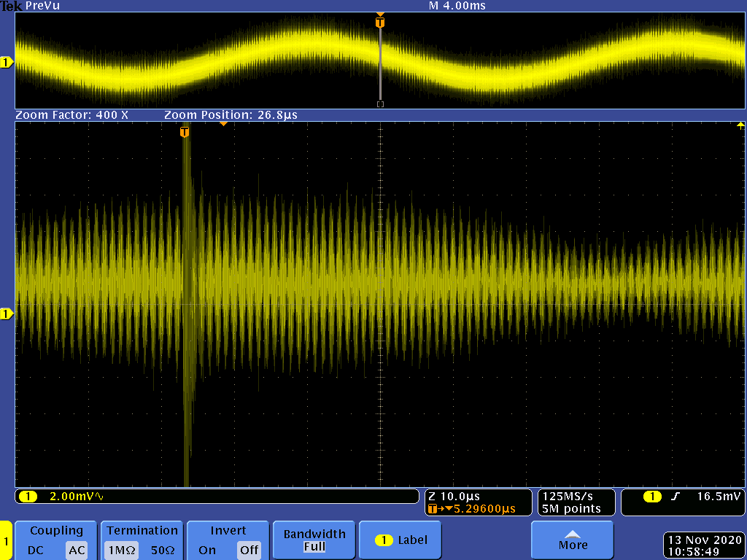747x560 pixels.
Task: Click channel 1 marker beside overview waveform
Action: pos(7,63)
